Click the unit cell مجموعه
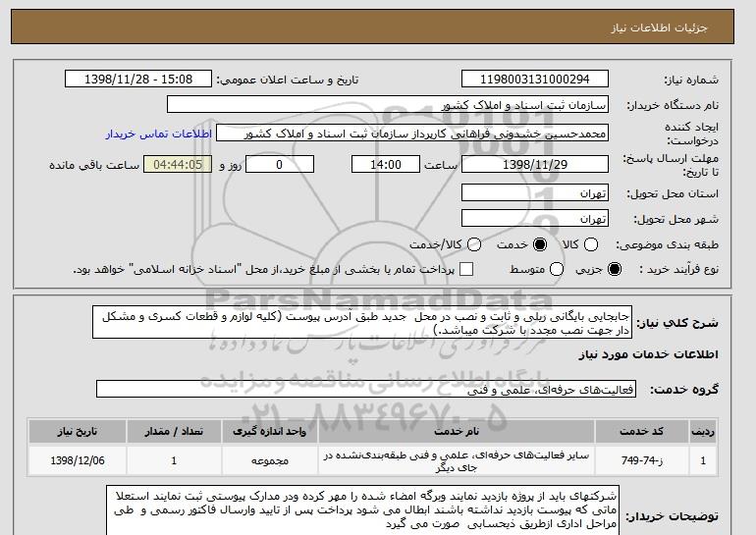 coord(270,460)
